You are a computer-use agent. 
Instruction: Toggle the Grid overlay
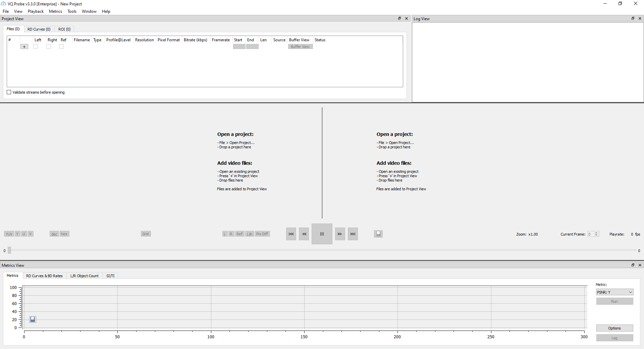146,234
